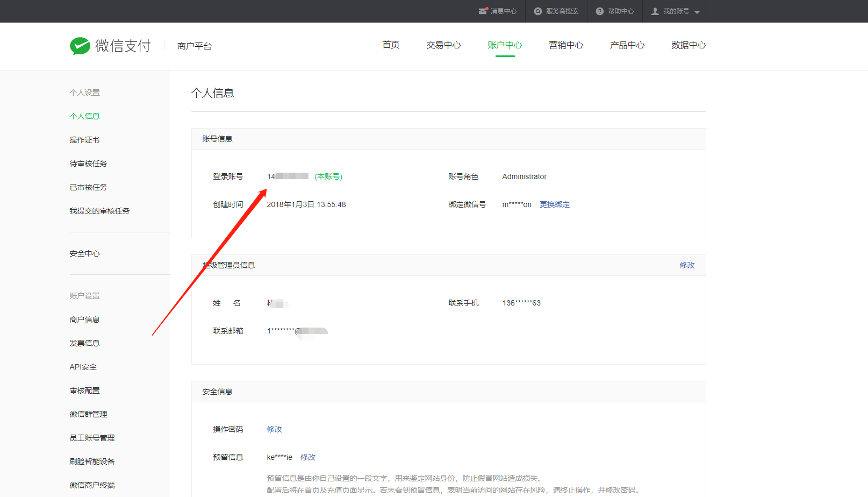This screenshot has height=497, width=868.
Task: Open 服务商搜索 in the top bar
Action: 562,11
